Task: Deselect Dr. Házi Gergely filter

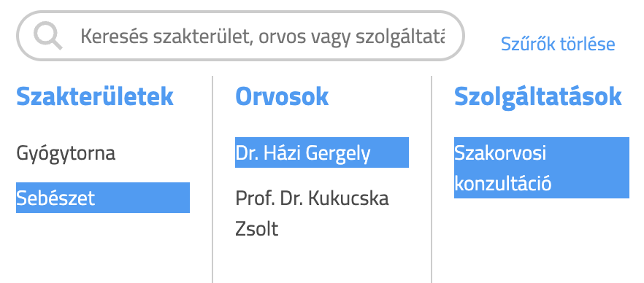Action: point(322,152)
